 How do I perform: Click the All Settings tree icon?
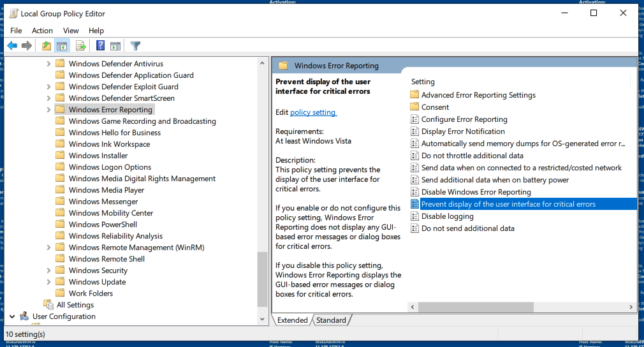(48, 305)
